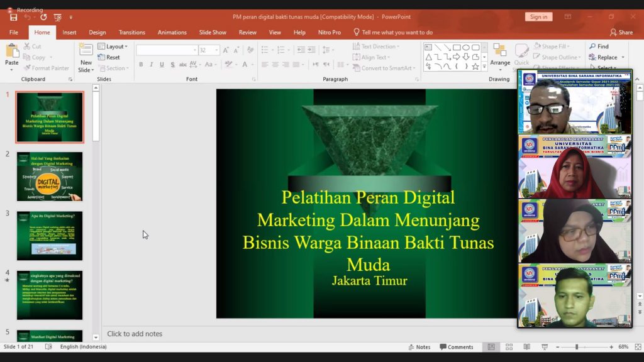This screenshot has width=644, height=362.
Task: Start slideshow from beginning via Quick Access icon
Action: pyautogui.click(x=58, y=18)
